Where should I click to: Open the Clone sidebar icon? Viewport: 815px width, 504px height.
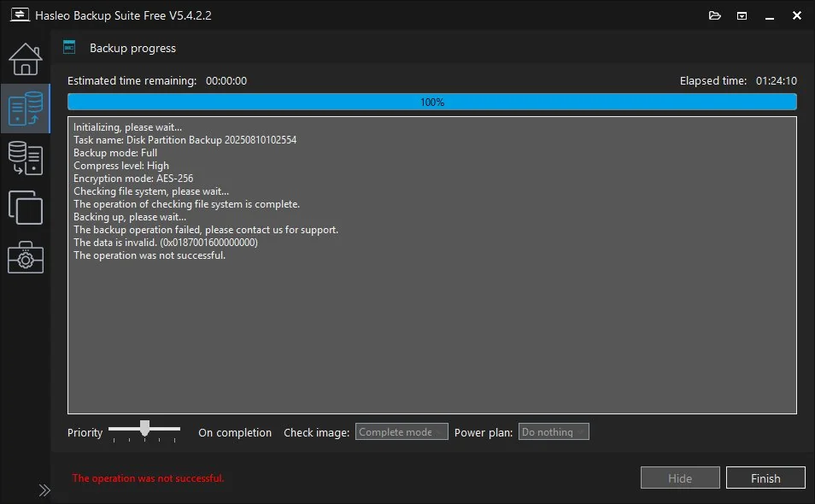(x=26, y=208)
